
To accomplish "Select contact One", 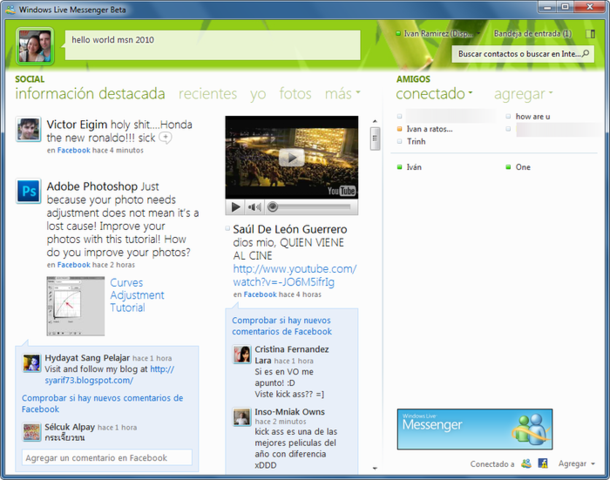I will point(523,167).
